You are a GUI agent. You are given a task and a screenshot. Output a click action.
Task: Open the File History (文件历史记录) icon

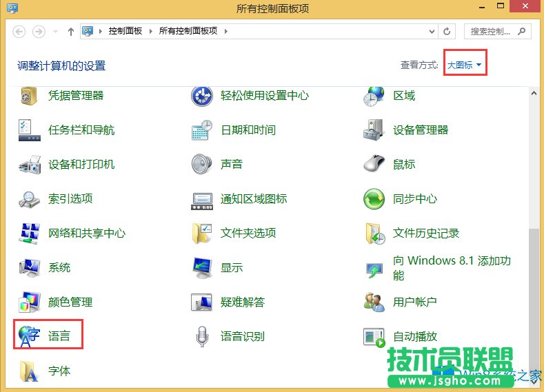(375, 234)
